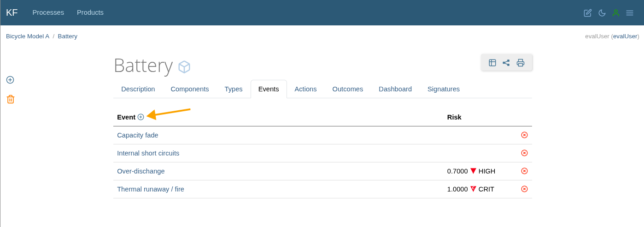Viewport: 644px width, 227px height.
Task: Open the Dashboard tab
Action: click(x=395, y=89)
